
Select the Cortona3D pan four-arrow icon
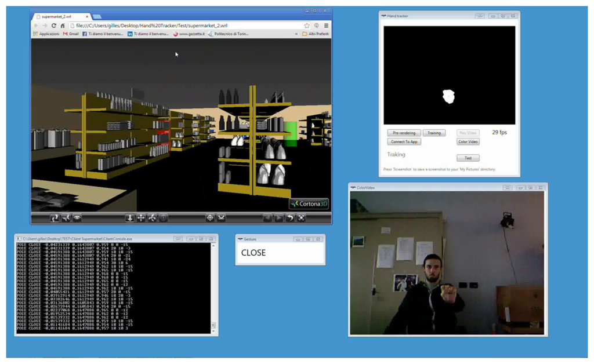(141, 218)
